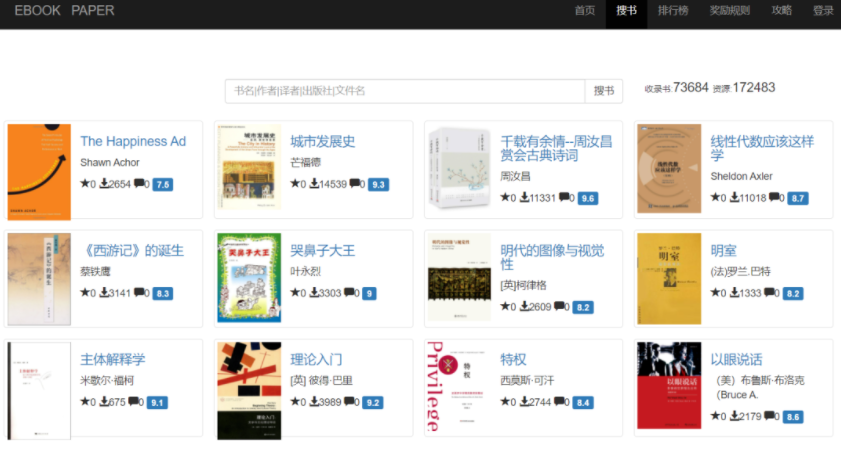The image size is (841, 454).
Task: Click download icon for 城市发展史
Action: 314,184
